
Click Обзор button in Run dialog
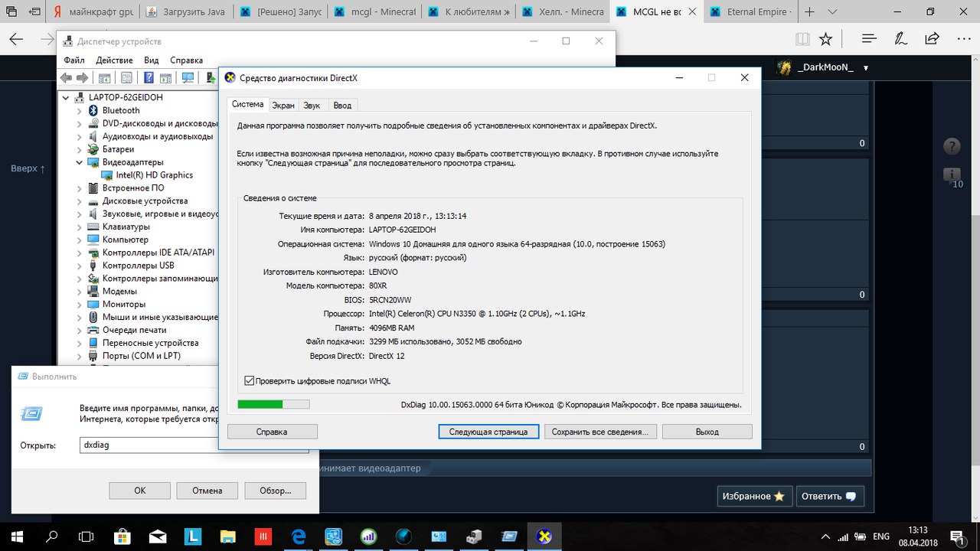click(275, 491)
